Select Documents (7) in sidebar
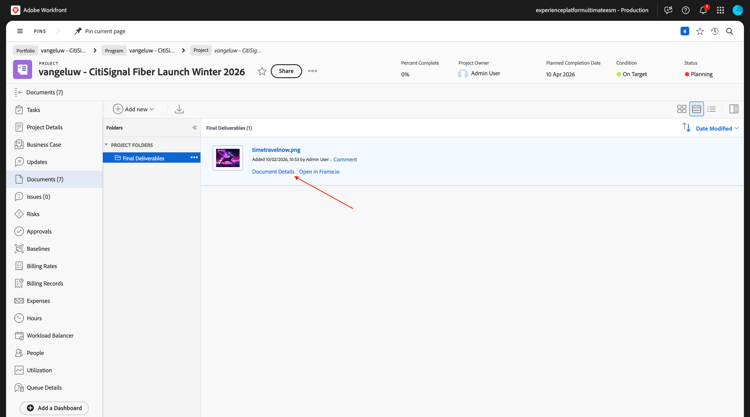 [55, 179]
